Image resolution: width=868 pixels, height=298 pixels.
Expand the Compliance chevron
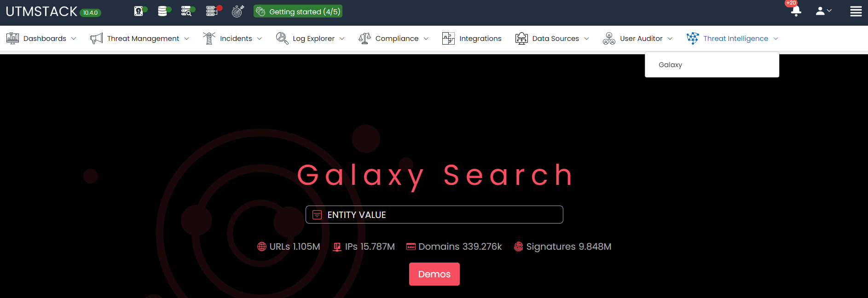(426, 39)
